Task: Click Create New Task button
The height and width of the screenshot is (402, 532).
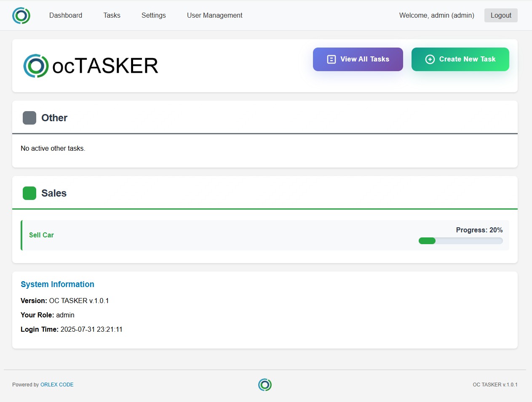Action: pos(460,59)
